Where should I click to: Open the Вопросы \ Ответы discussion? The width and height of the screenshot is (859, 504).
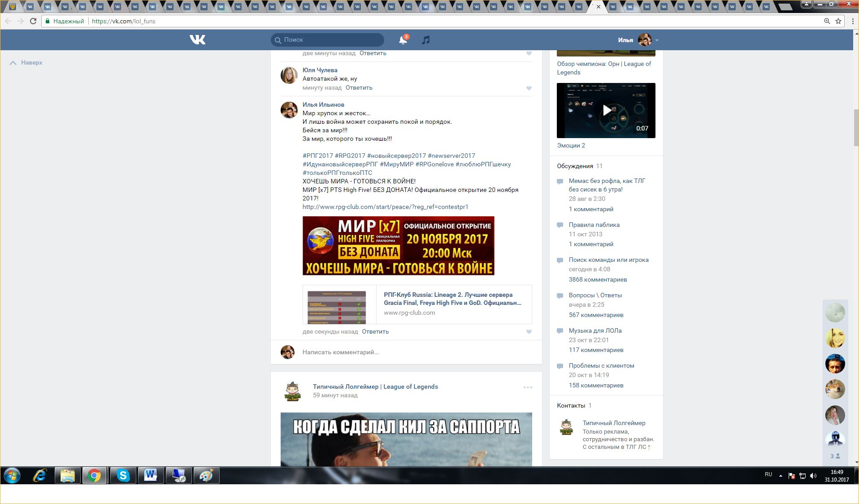coord(595,295)
